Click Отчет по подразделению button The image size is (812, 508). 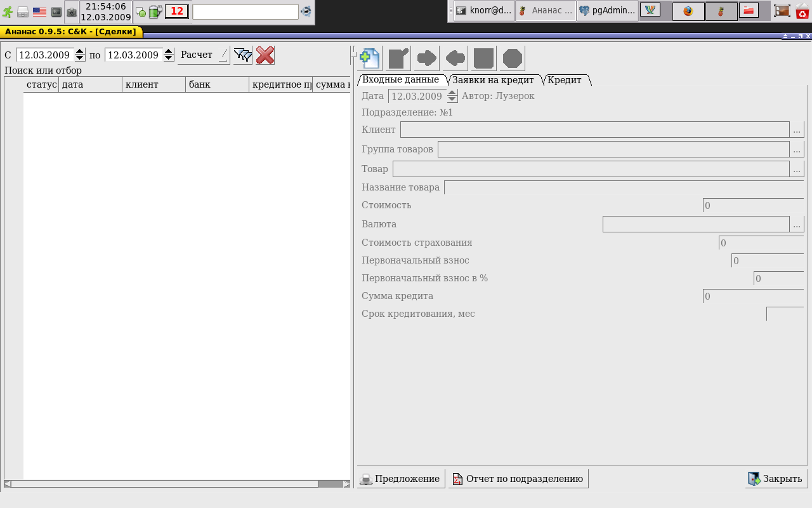(518, 479)
